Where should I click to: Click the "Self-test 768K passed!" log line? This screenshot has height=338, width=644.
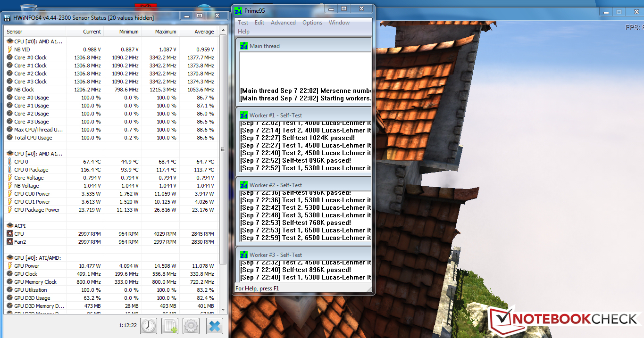click(296, 223)
